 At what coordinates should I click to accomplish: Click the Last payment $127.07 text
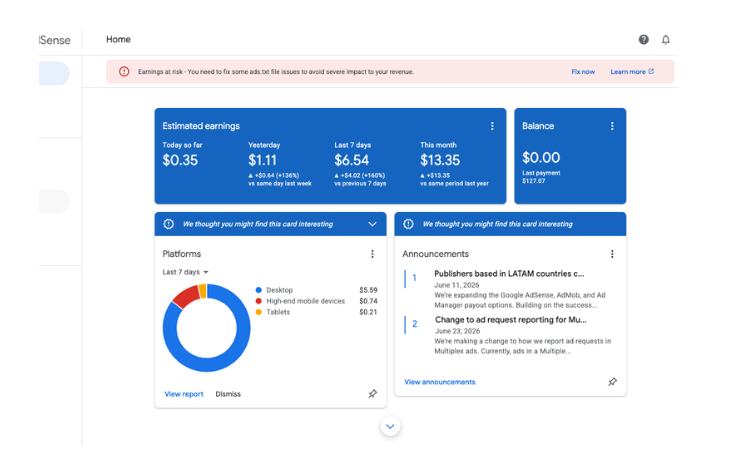coord(541,177)
